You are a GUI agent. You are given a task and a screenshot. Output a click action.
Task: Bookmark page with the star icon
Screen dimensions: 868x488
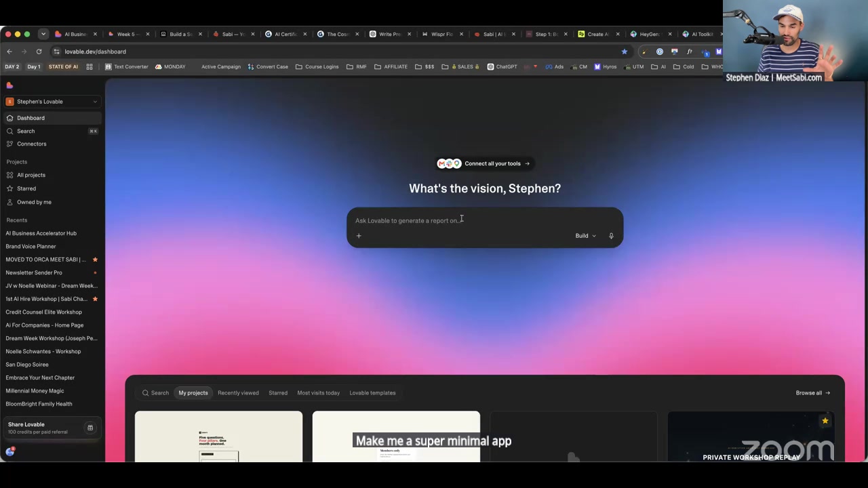[x=625, y=52]
